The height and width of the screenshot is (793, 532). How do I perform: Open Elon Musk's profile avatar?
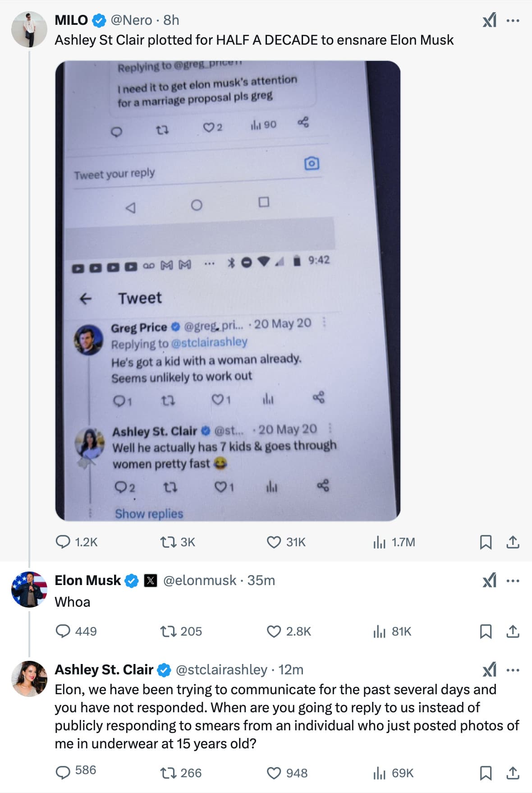pyautogui.click(x=29, y=589)
